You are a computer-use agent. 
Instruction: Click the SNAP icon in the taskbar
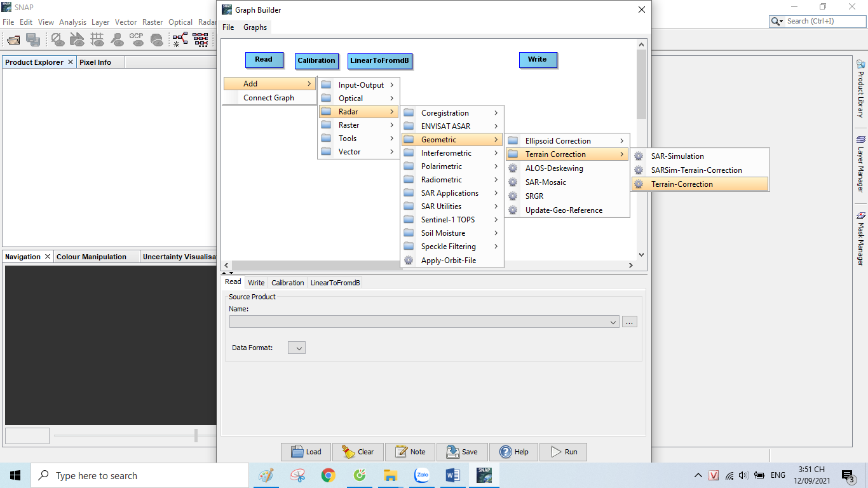tap(484, 475)
